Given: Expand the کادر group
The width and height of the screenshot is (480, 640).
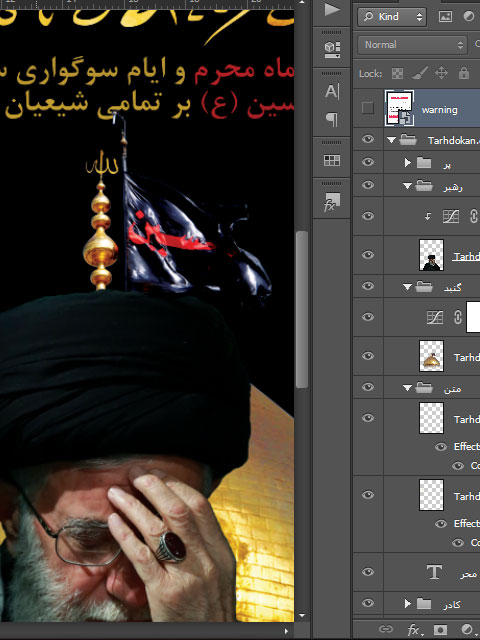Looking at the screenshot, I should (407, 603).
